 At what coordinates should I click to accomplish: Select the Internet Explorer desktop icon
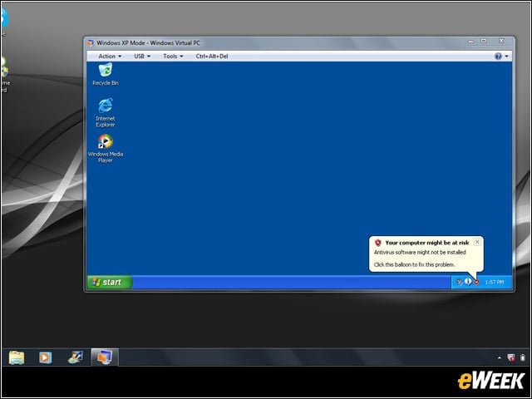pos(106,113)
